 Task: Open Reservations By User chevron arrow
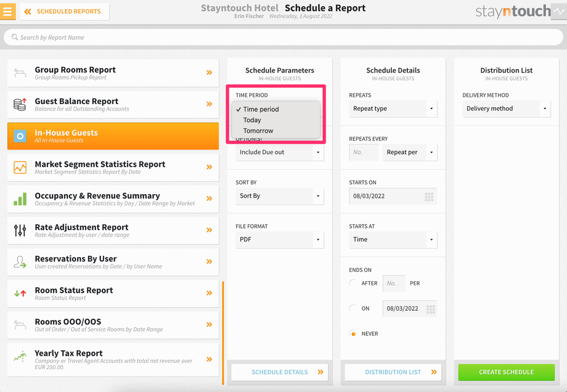click(x=209, y=261)
